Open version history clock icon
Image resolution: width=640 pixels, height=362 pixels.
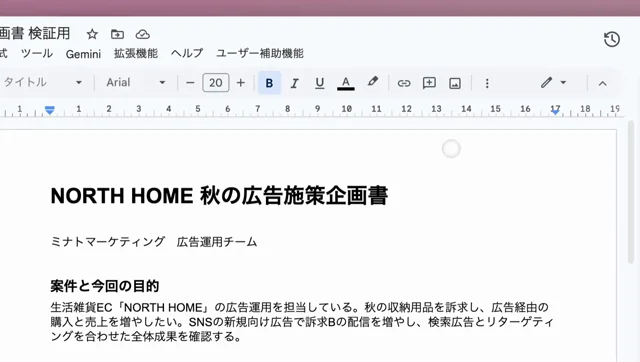click(x=611, y=39)
